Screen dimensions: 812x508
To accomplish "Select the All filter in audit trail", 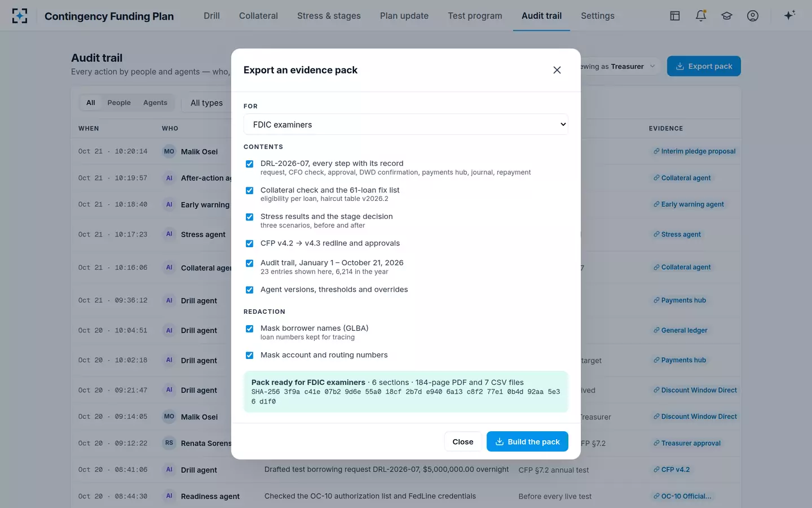I will (x=90, y=103).
